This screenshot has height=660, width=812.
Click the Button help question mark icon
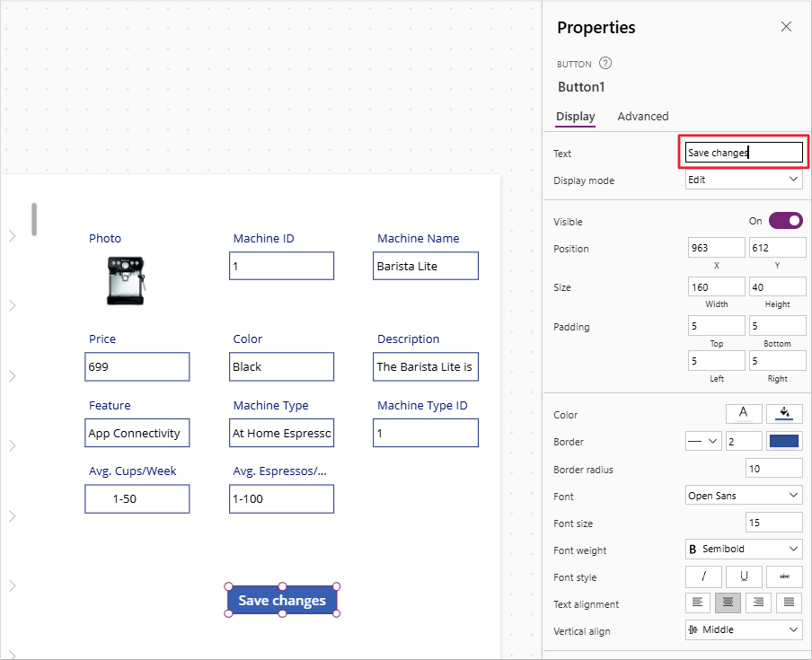pos(605,63)
